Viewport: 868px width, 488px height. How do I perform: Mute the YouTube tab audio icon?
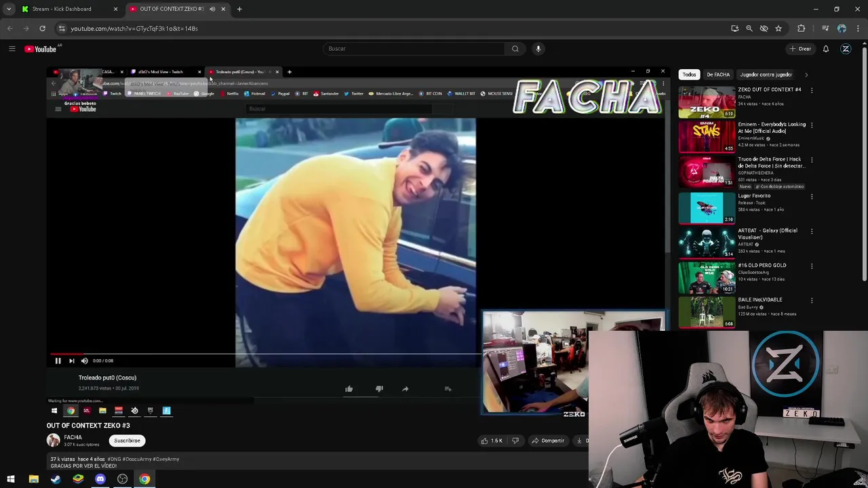click(x=212, y=9)
